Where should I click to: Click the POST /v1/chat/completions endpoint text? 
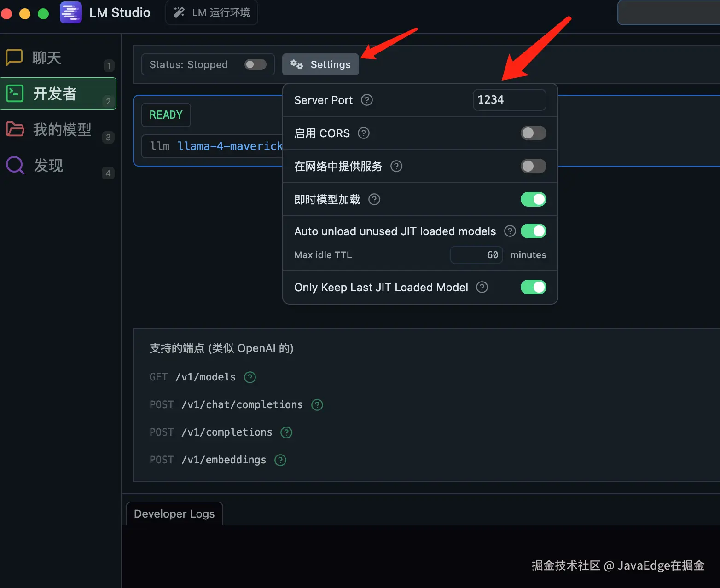pyautogui.click(x=226, y=405)
